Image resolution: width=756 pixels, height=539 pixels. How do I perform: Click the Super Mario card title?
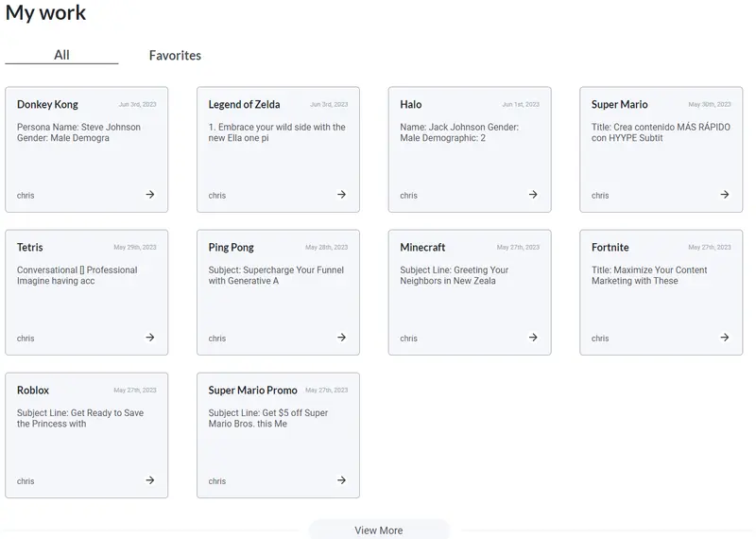pos(620,104)
